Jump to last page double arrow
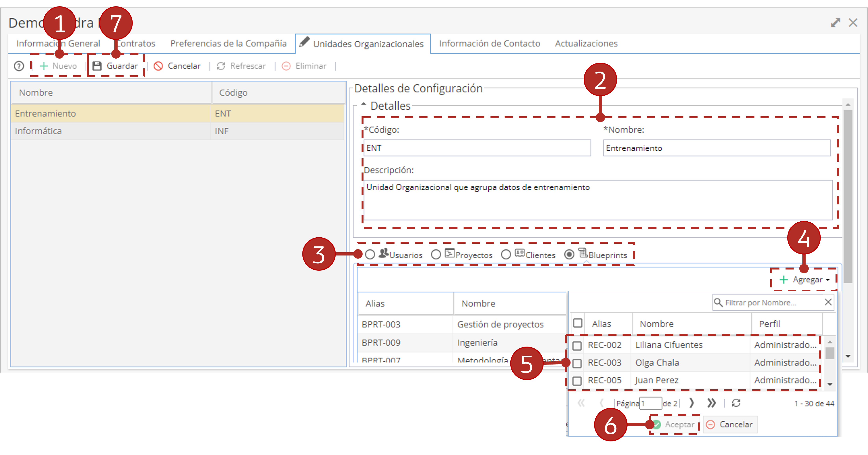 pyautogui.click(x=711, y=403)
